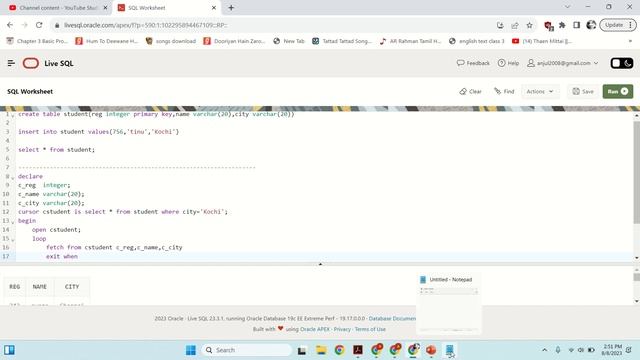Click the CITY column header
Screen dimensions: 640x360
72,287
